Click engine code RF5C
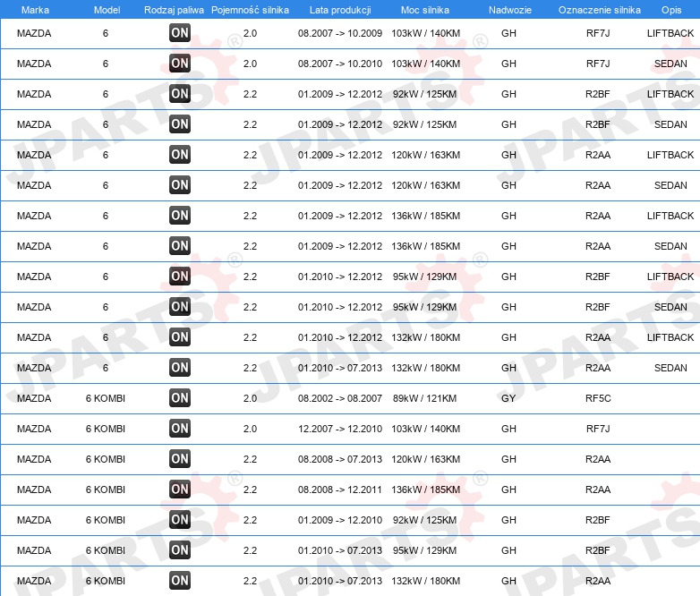Screen dimensions: 700x596 pyautogui.click(x=598, y=398)
